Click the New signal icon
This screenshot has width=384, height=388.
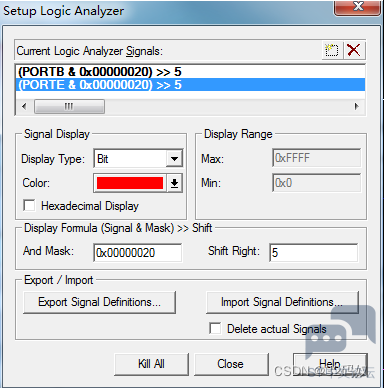coord(331,51)
